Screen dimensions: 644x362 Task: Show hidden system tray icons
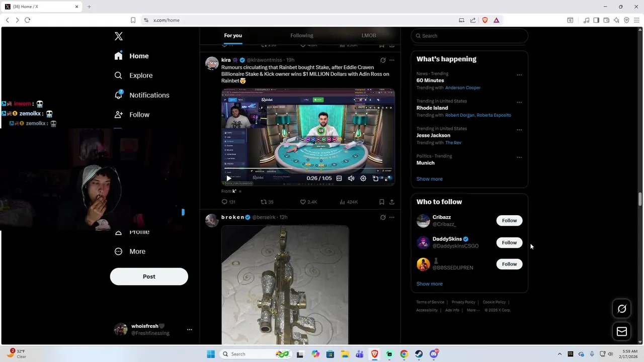(x=559, y=354)
